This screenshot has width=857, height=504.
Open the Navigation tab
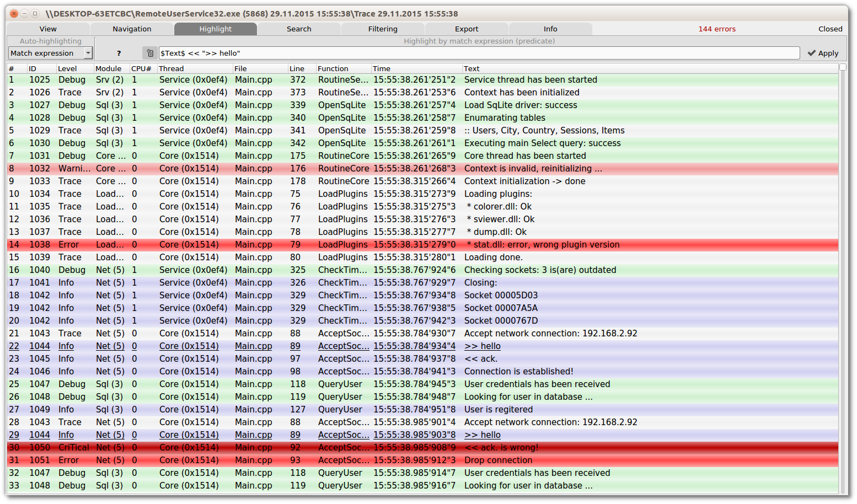(132, 29)
